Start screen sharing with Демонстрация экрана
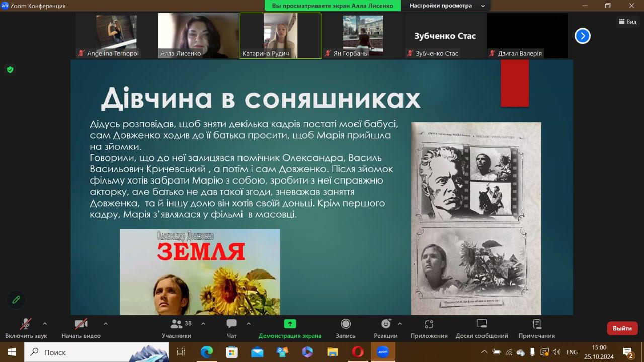 290,324
